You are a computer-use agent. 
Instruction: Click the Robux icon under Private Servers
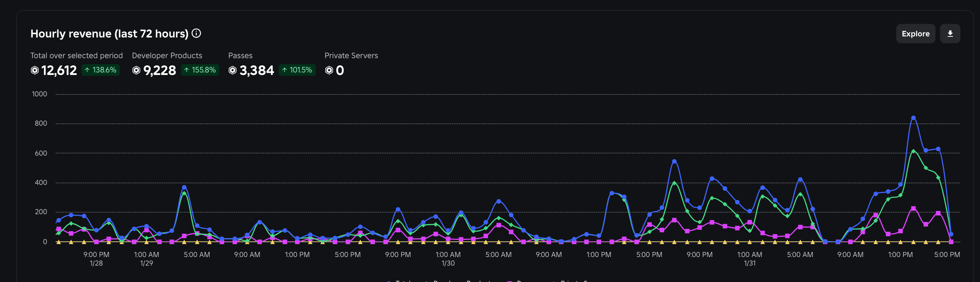pos(329,70)
